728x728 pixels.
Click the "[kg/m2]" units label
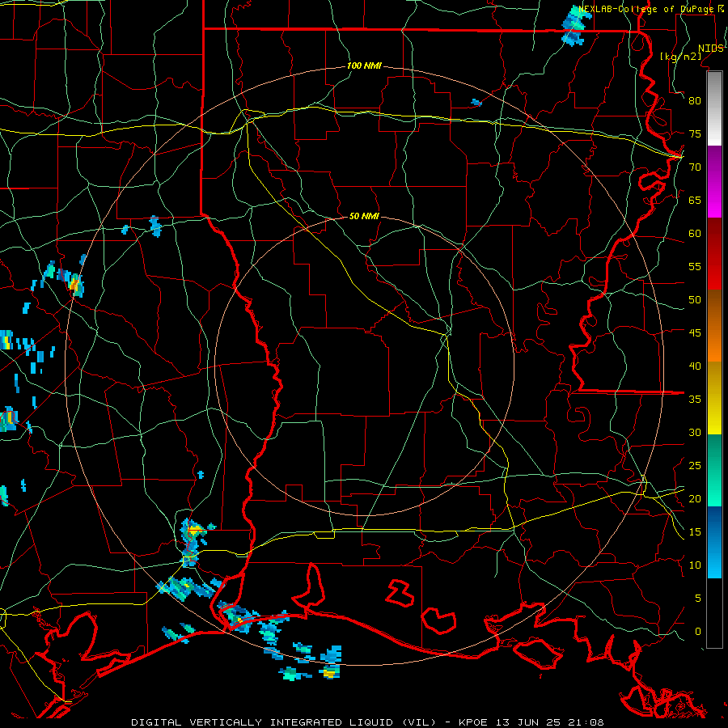click(680, 56)
